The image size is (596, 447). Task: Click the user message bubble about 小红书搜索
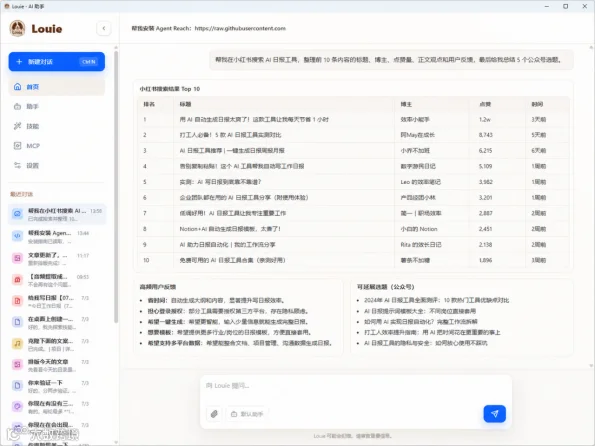[391, 60]
